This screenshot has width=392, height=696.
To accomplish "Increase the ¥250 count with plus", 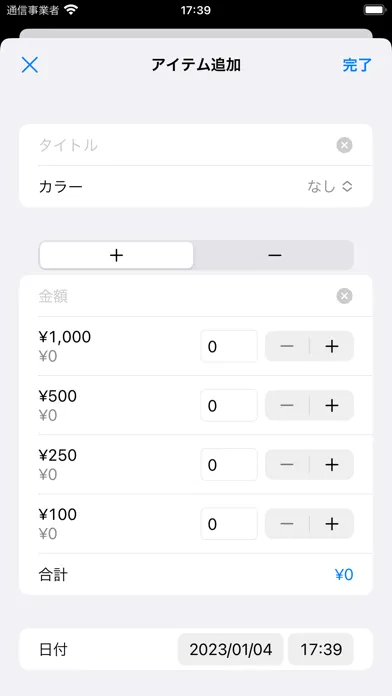I will (332, 465).
